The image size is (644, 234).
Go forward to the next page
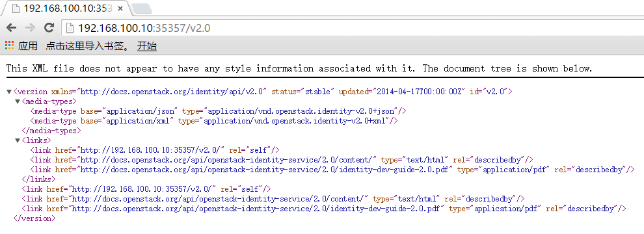pos(30,28)
